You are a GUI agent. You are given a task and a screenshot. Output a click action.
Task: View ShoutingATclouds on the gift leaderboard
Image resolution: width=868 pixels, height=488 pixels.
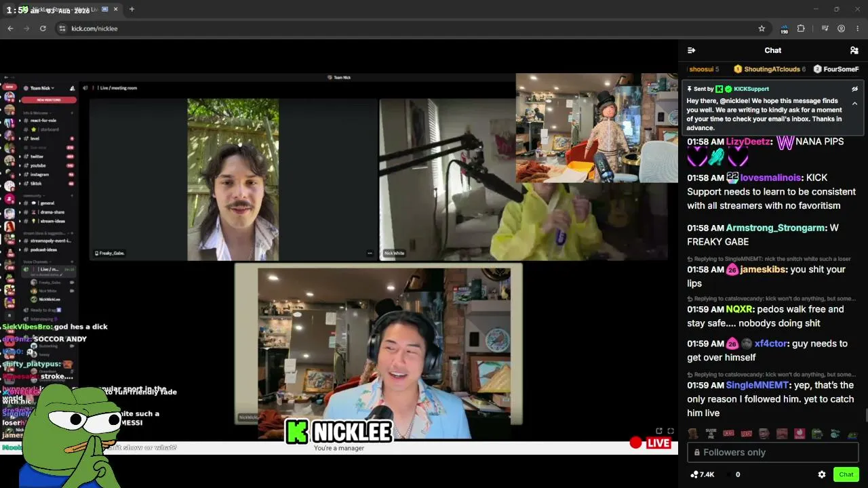pos(770,69)
